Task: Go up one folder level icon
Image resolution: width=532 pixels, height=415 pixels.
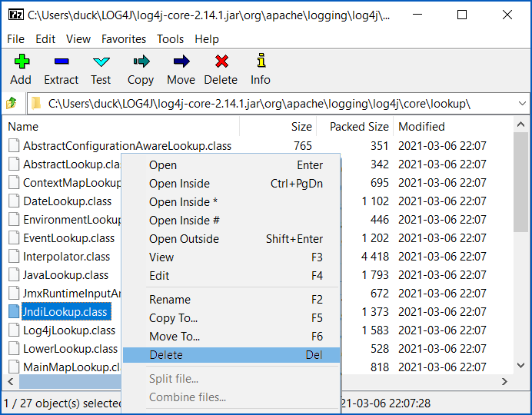Action: click(x=12, y=103)
